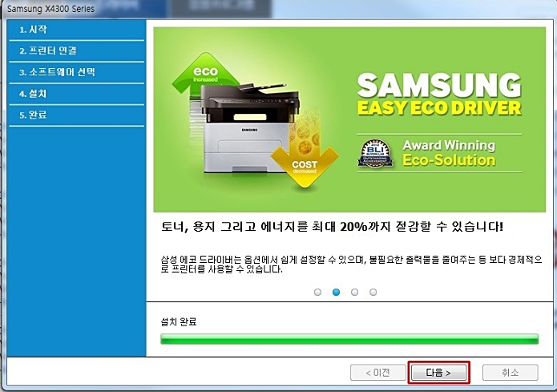Click the Award Winning Eco-Solution text
Viewport: 557px width, 392px height.
pyautogui.click(x=449, y=153)
